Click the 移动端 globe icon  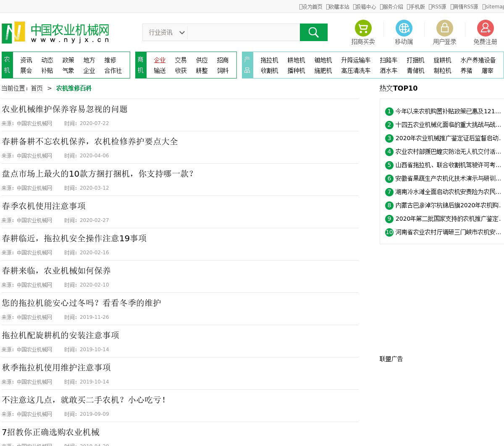404,29
